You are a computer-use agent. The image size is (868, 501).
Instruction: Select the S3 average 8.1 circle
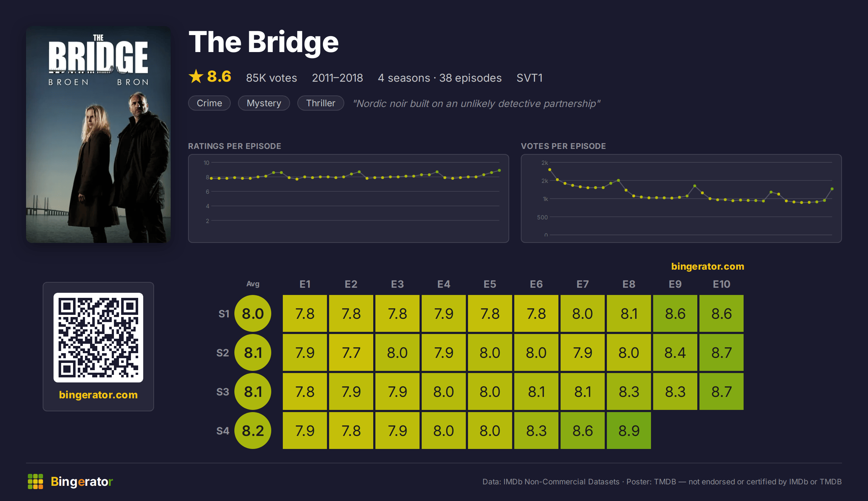(x=253, y=391)
